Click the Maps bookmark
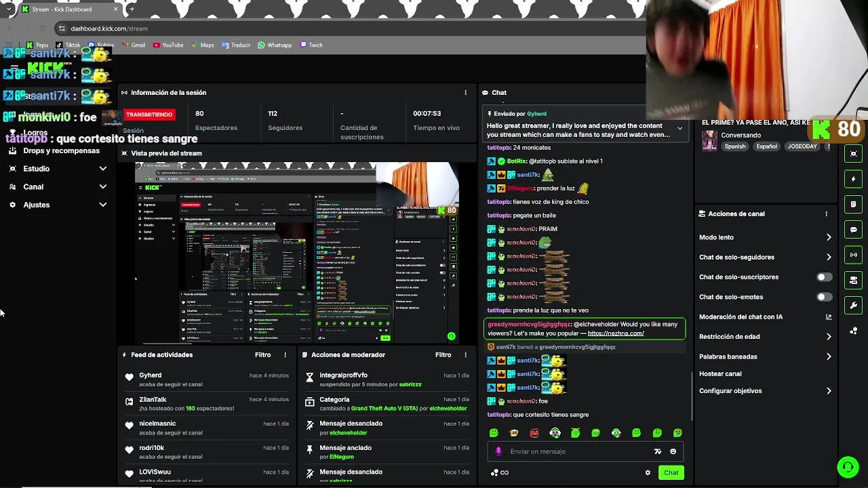868x488 pixels. coord(202,45)
